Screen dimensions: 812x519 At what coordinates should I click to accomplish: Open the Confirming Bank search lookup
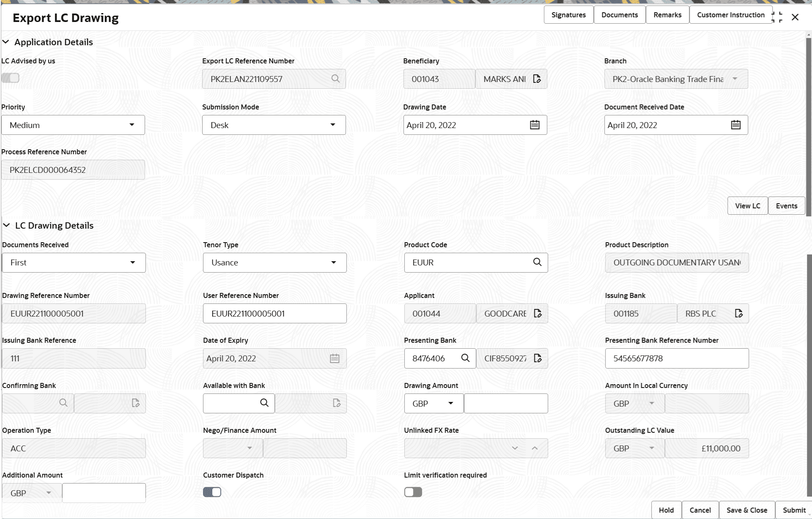coord(63,403)
